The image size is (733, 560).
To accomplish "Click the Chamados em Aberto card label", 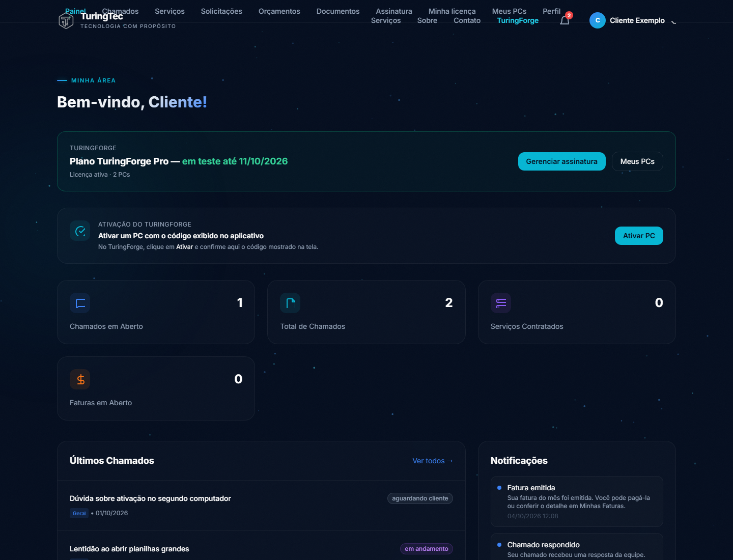I will pos(106,326).
